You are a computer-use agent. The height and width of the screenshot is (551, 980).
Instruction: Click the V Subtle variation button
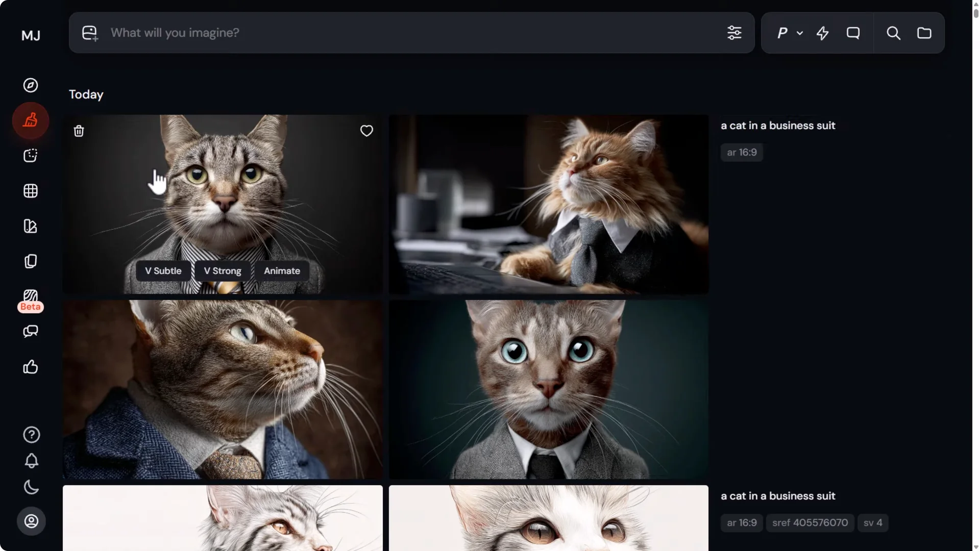163,271
